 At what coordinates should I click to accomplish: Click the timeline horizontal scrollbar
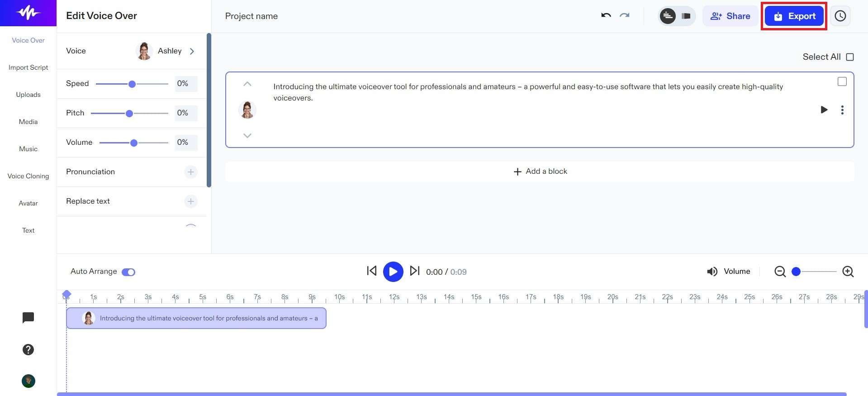[x=451, y=394]
